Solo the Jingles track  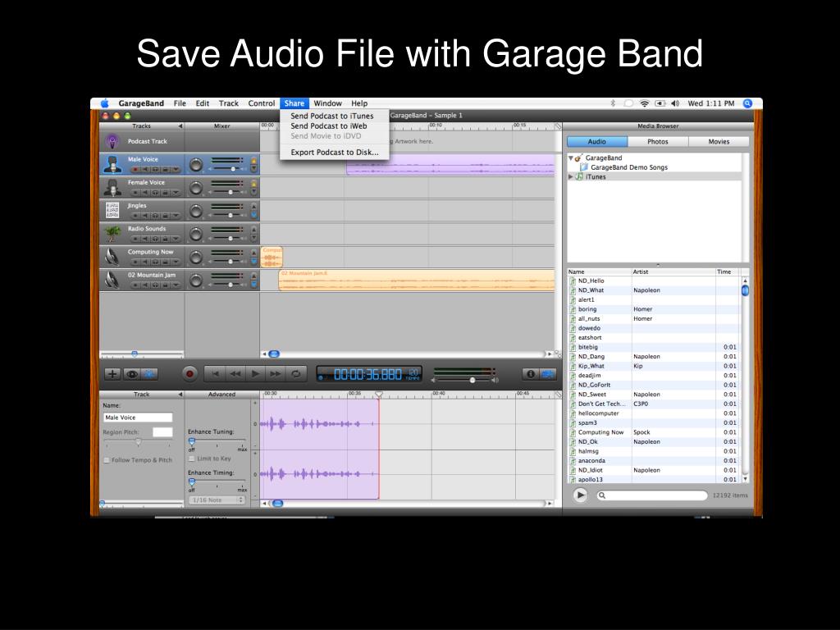[155, 216]
